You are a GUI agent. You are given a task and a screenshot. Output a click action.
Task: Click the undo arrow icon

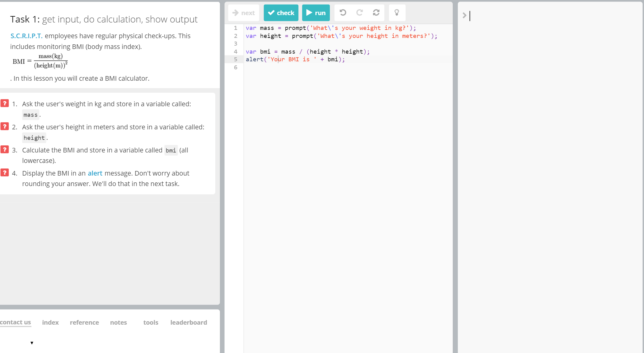tap(343, 13)
